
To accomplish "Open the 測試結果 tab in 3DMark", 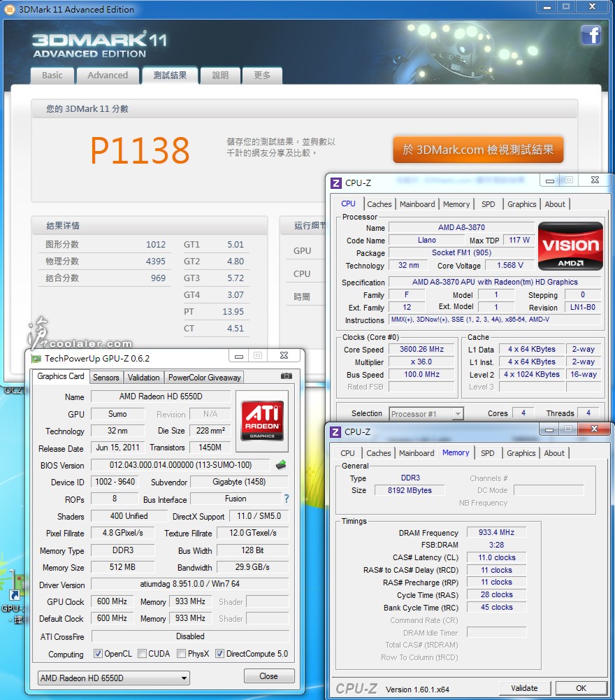I will click(170, 75).
